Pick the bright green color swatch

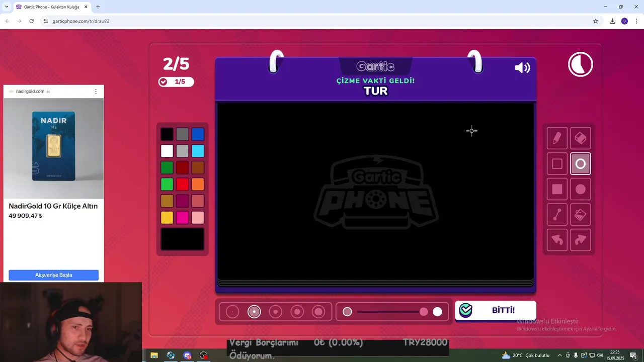(167, 184)
